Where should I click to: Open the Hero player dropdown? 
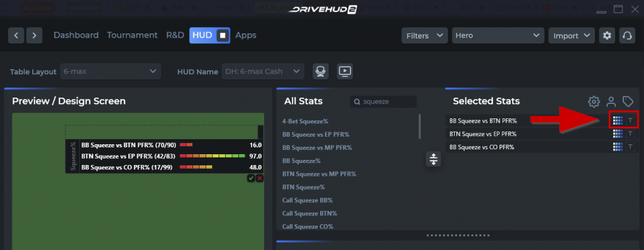click(x=498, y=36)
